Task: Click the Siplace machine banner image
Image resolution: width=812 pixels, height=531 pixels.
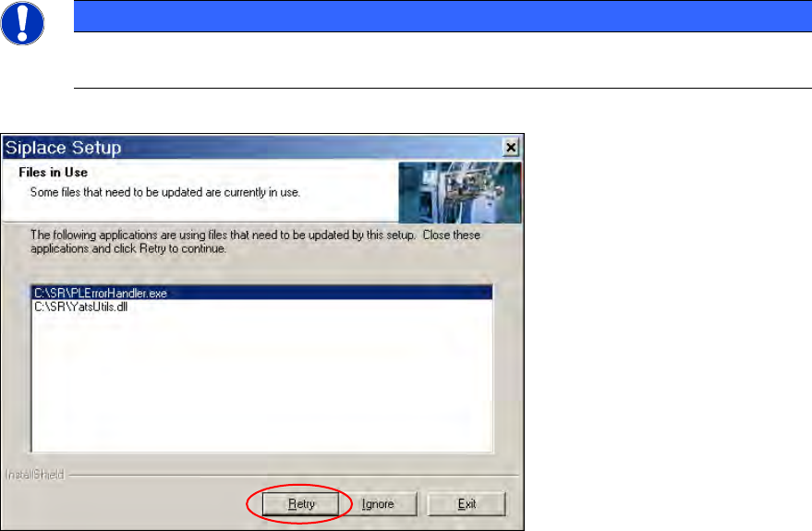Action: (460, 192)
